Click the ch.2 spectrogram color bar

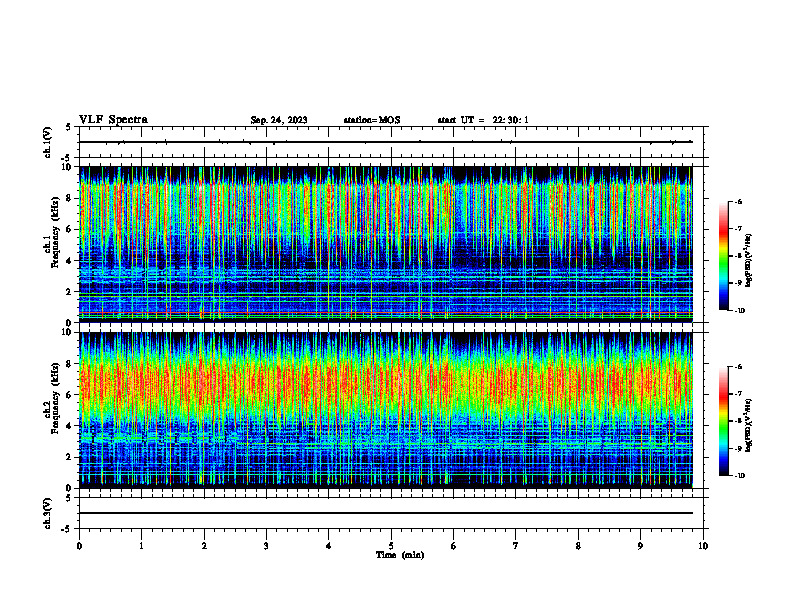pos(723,421)
